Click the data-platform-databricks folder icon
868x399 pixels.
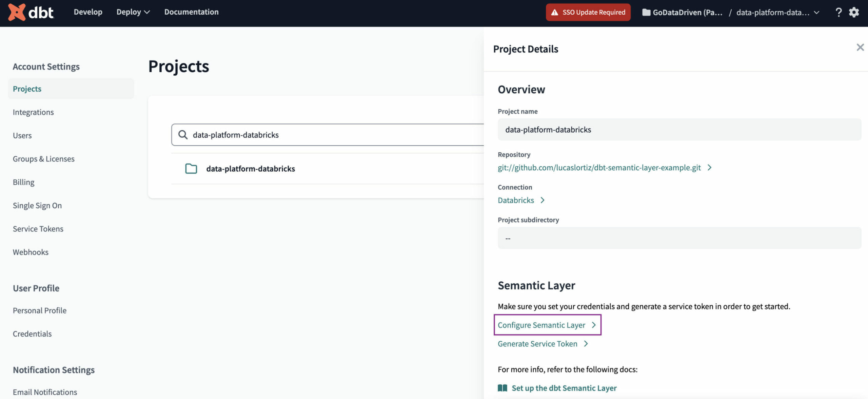191,169
